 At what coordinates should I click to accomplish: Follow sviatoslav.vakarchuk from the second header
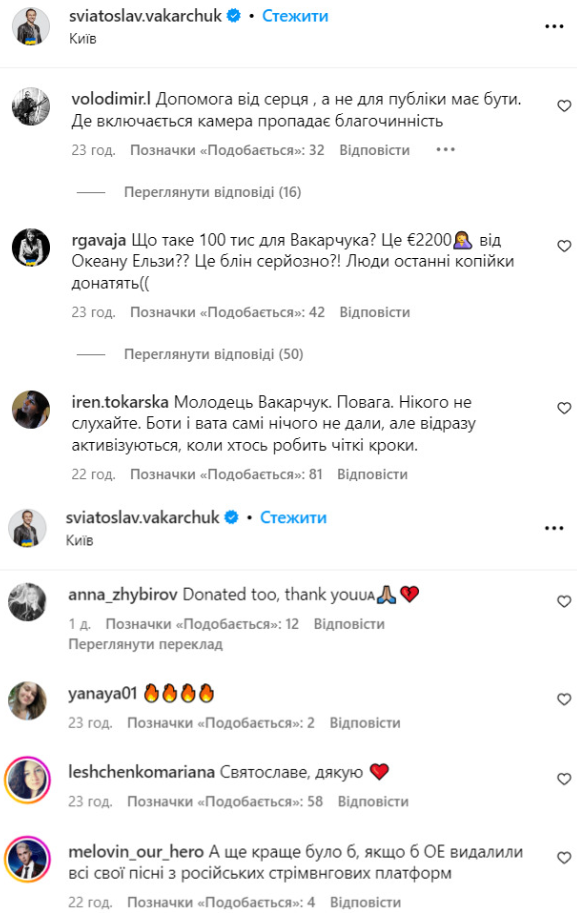tap(293, 518)
